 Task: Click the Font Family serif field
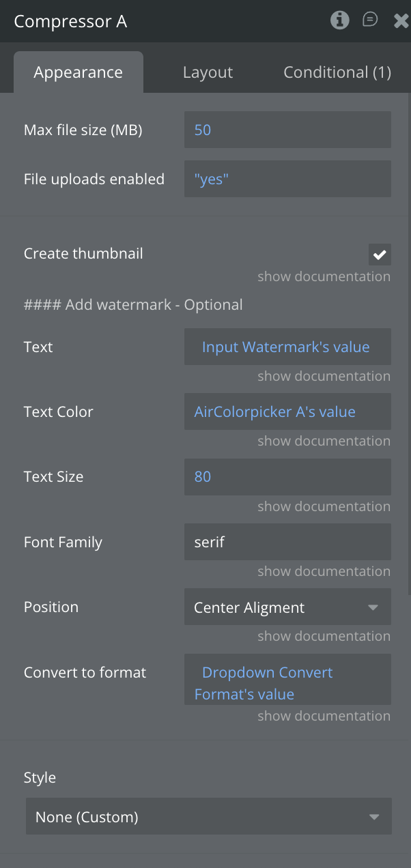tap(287, 542)
